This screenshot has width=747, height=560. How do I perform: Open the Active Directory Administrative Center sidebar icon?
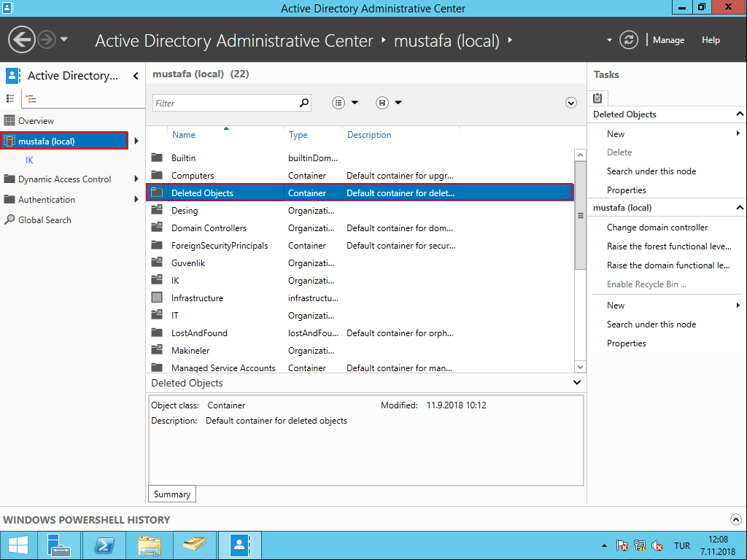pyautogui.click(x=12, y=75)
